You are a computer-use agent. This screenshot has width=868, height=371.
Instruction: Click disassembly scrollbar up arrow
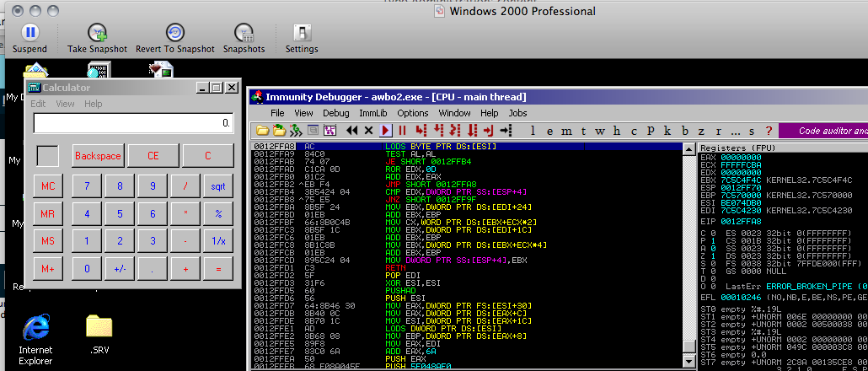[689, 148]
